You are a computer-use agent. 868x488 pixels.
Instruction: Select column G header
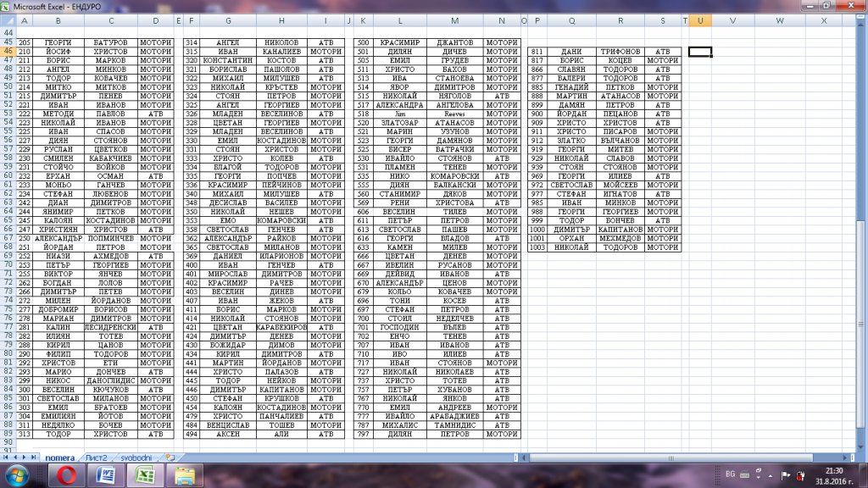click(227, 20)
